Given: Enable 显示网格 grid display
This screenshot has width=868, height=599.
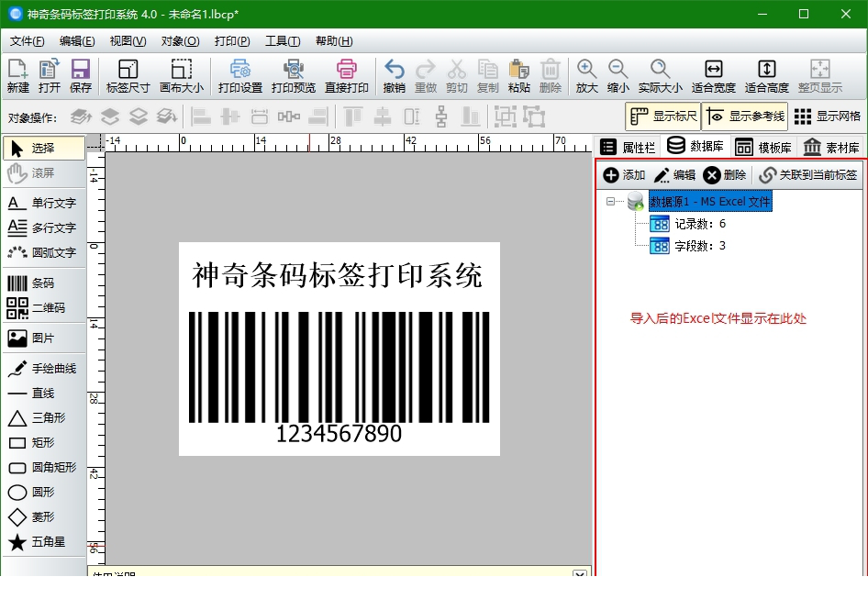Looking at the screenshot, I should (x=828, y=116).
